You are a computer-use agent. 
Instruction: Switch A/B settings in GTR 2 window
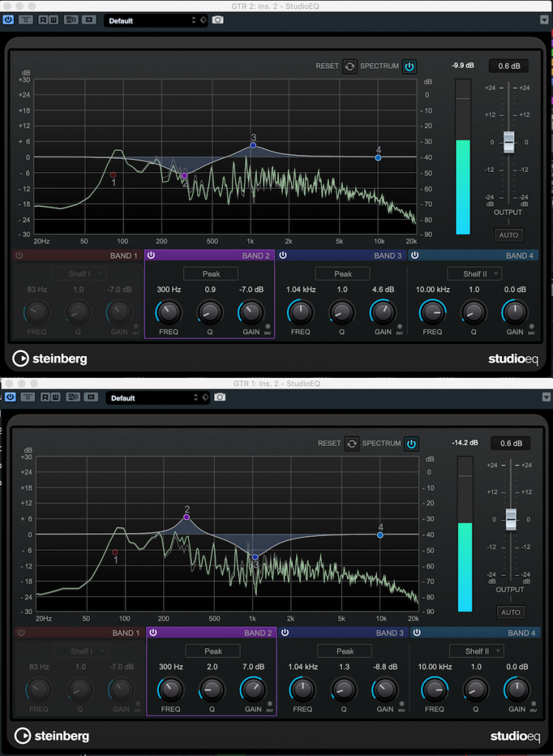[71, 20]
